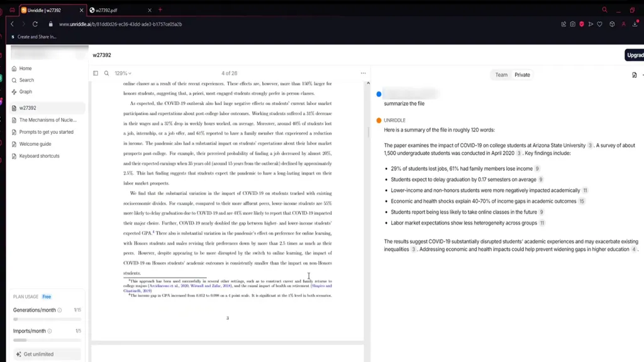Click the browser extensions cube icon
644x362 pixels.
coord(612,25)
